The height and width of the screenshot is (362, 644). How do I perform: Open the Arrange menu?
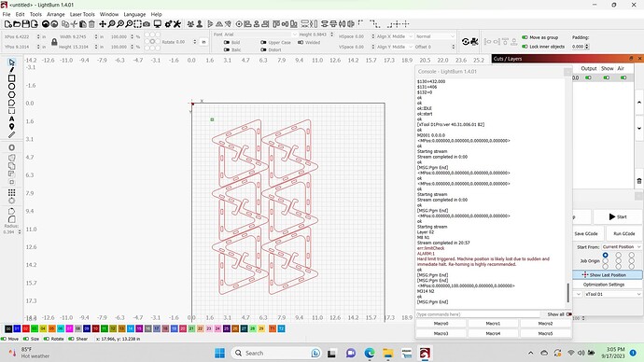click(x=56, y=14)
